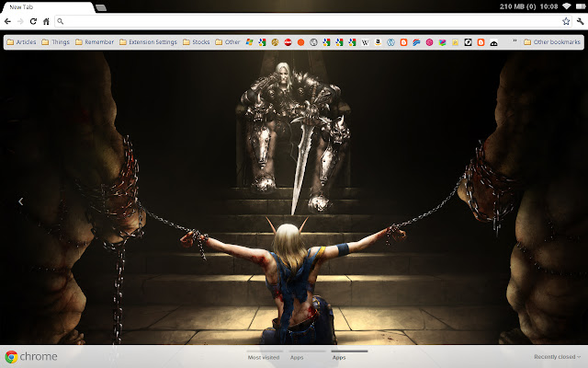Screen dimensions: 588x368
Task: Reload the page with refresh icon
Action: pos(33,21)
